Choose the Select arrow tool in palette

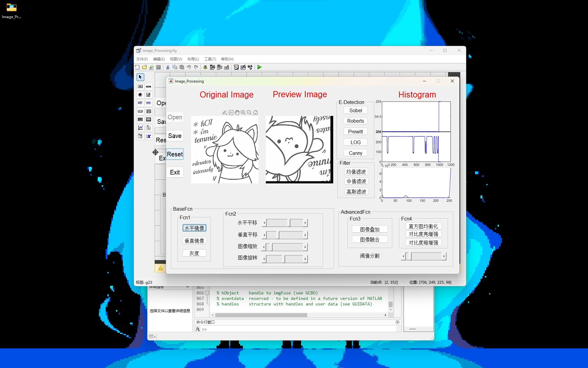140,77
